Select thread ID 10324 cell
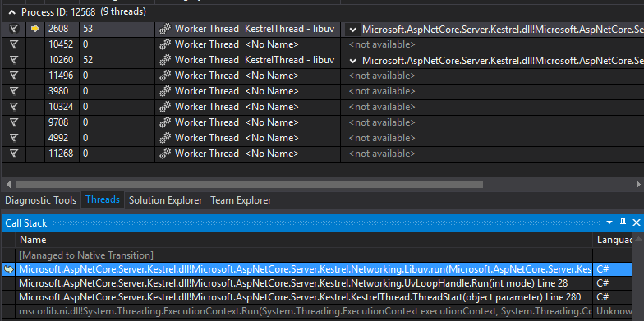The height and width of the screenshot is (321, 644). pos(62,107)
